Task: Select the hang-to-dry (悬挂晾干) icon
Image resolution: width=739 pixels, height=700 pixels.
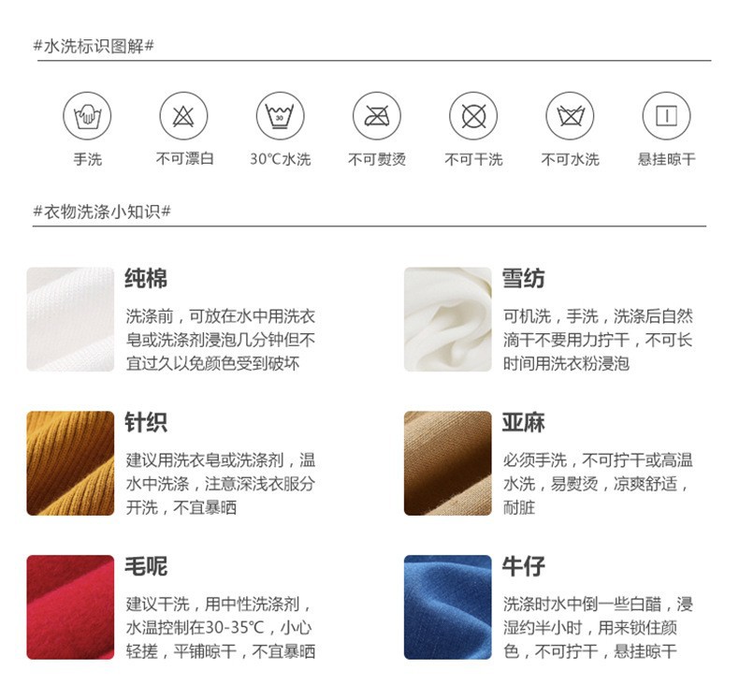Action: pyautogui.click(x=666, y=115)
